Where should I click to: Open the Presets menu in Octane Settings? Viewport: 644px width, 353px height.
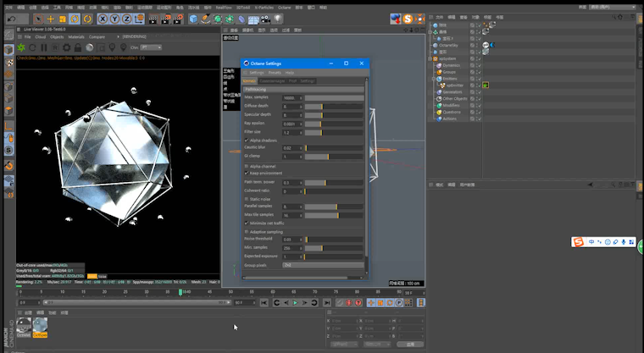[x=275, y=73]
